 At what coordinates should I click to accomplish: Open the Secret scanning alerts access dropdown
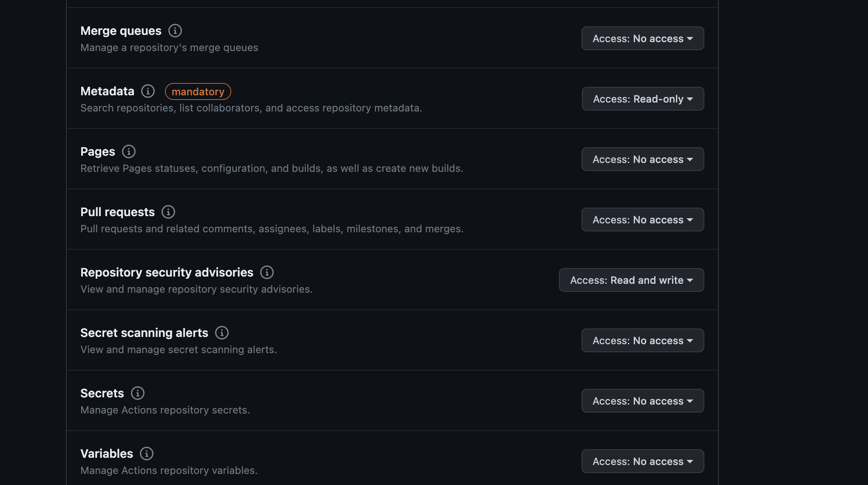[642, 340]
